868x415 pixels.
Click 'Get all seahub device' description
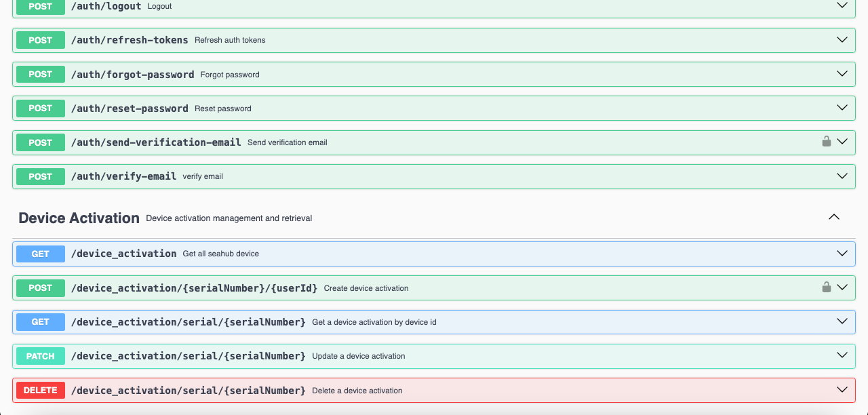pos(220,254)
